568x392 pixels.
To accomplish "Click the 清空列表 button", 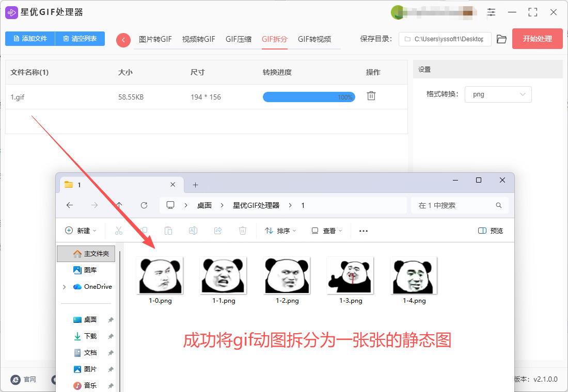I will [x=80, y=39].
